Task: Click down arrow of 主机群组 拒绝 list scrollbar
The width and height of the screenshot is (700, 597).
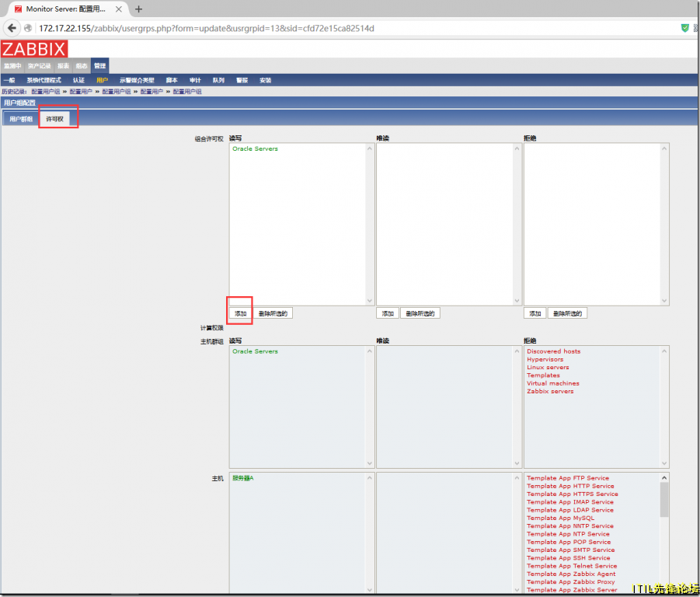Action: coord(664,463)
